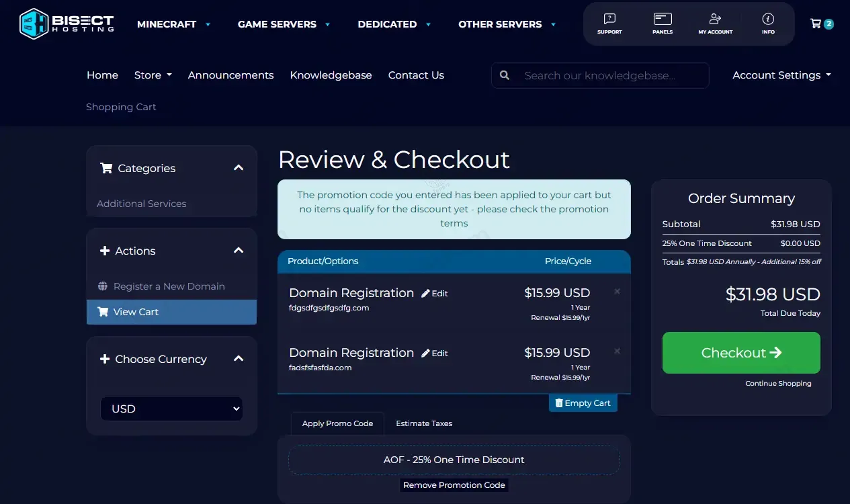Click the Info icon
The image size is (850, 504).
pyautogui.click(x=768, y=23)
